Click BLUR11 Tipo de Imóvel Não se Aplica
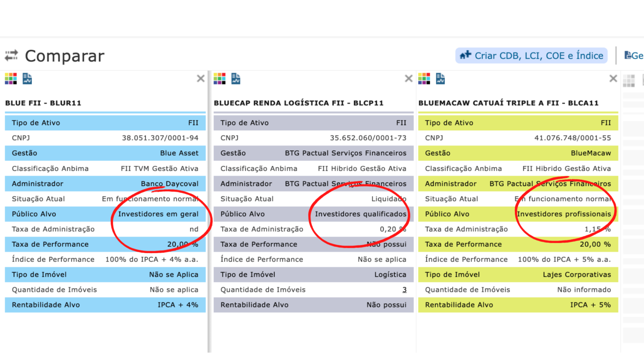This screenshot has height=362, width=644. [174, 274]
